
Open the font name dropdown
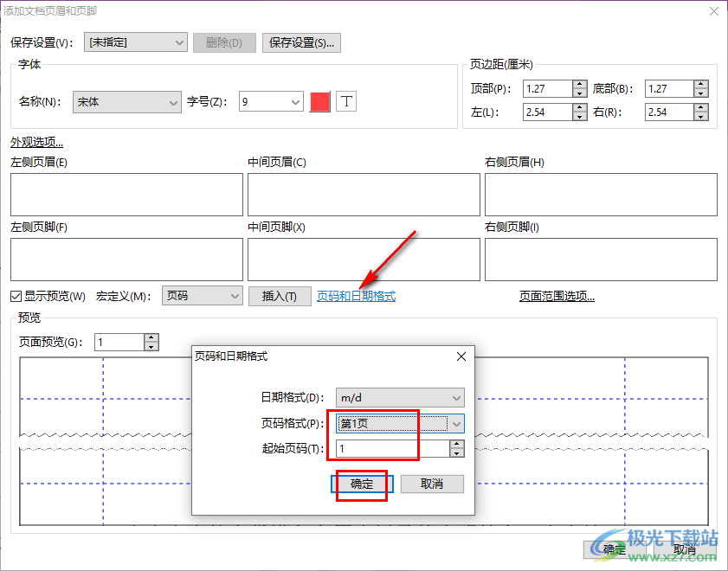(126, 102)
